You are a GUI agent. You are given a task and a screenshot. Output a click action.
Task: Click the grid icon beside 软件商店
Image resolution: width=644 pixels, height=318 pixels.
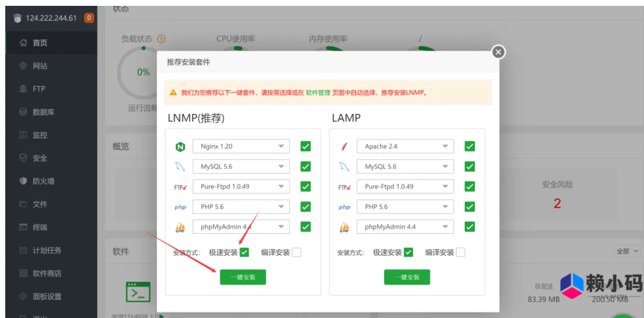(x=23, y=273)
